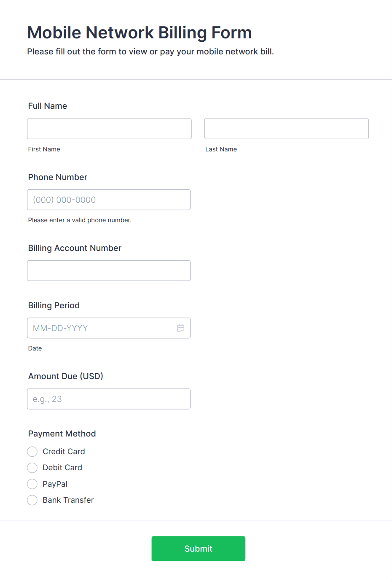The width and height of the screenshot is (392, 582).
Task: Focus the Last Name input field
Action: [287, 129]
